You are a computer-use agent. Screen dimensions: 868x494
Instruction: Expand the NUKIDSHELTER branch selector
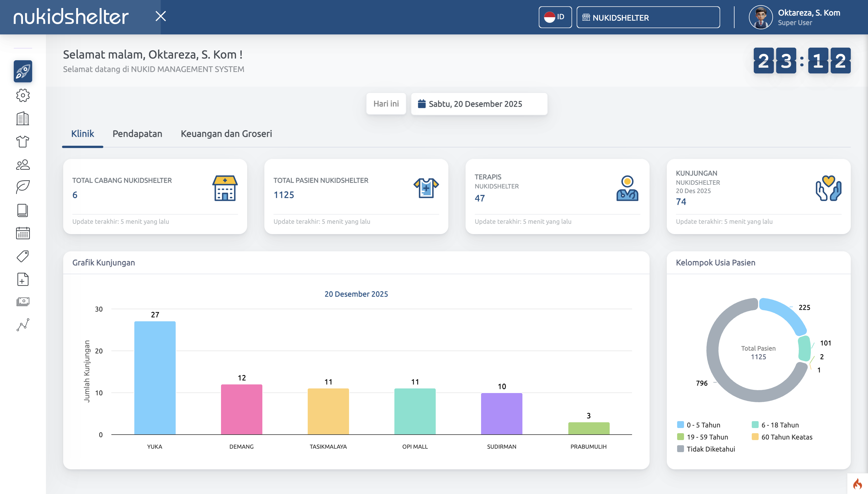tap(648, 17)
